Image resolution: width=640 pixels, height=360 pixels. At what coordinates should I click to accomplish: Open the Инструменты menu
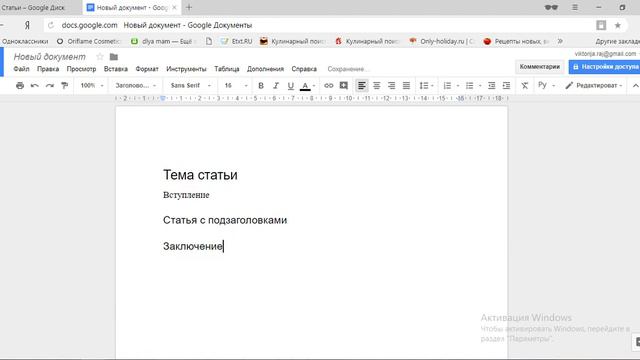point(186,69)
